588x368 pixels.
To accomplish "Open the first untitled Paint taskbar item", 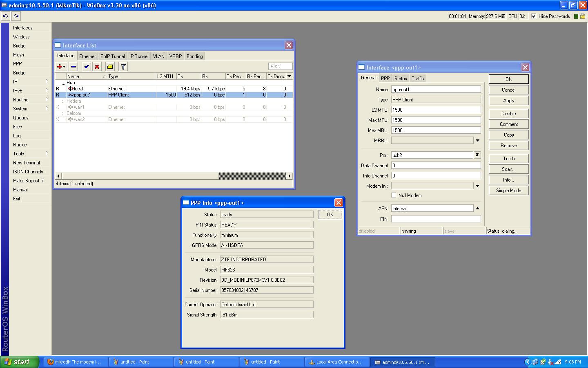I will (141, 362).
